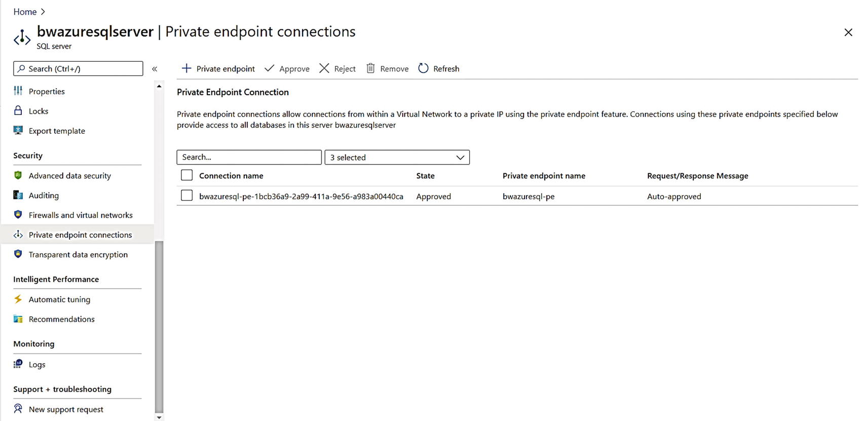Click the Approve button label

click(294, 68)
